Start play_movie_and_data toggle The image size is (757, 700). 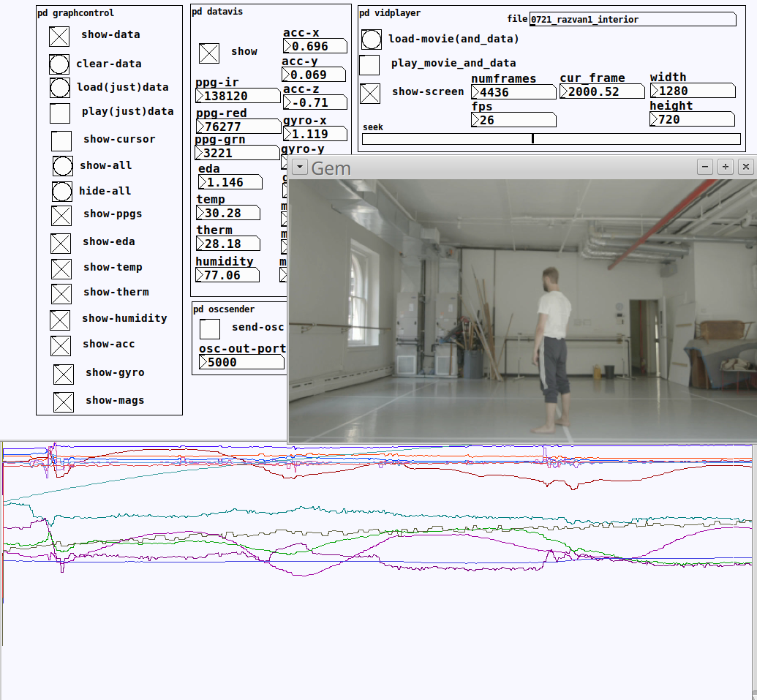[x=369, y=64]
